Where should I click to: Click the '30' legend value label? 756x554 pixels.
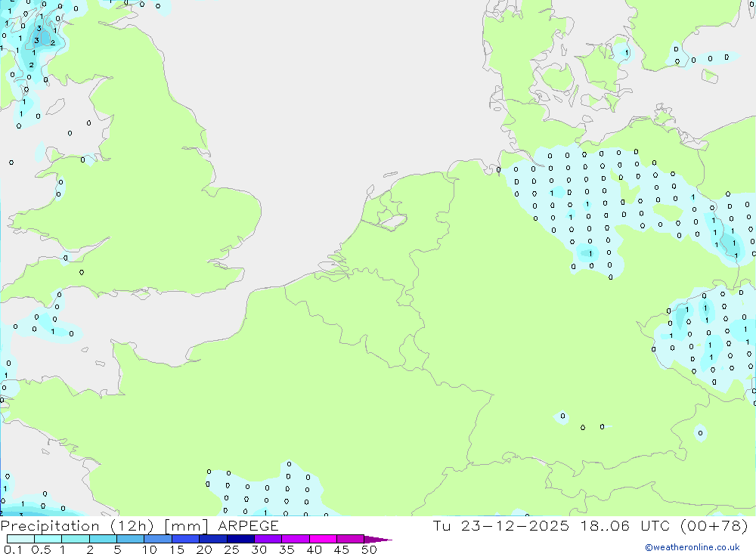259,549
